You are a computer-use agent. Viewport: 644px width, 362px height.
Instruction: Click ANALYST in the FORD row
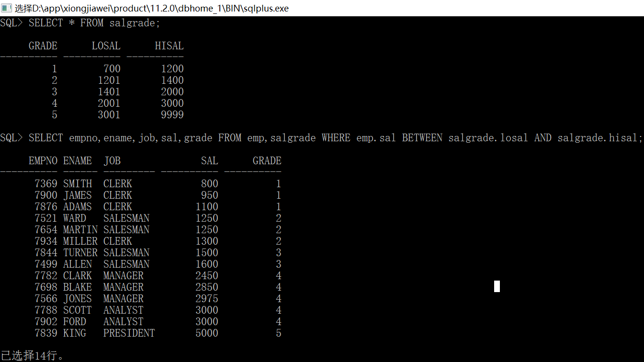(x=123, y=322)
